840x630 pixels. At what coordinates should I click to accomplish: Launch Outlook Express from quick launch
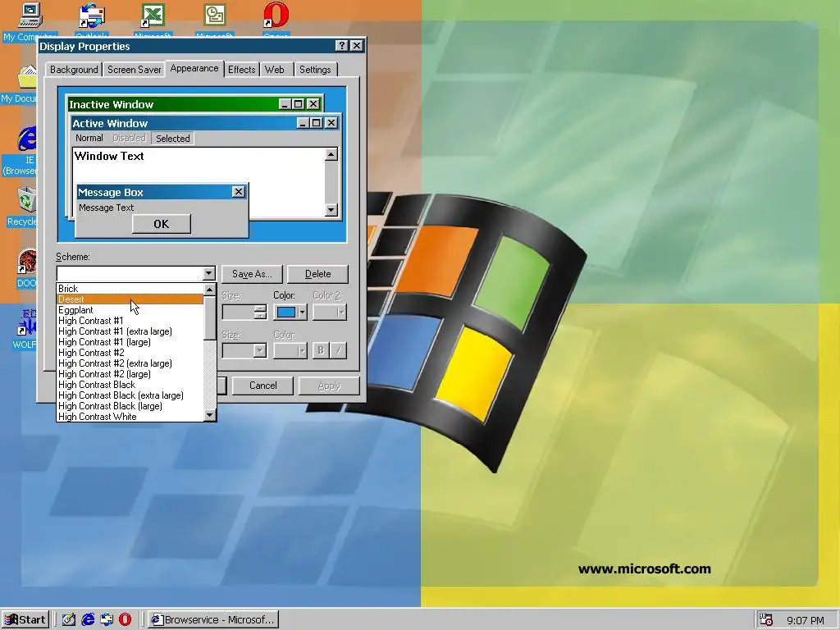coord(107,620)
